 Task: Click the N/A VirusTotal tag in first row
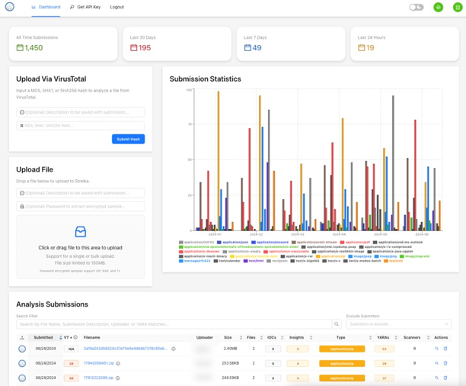[71, 349]
